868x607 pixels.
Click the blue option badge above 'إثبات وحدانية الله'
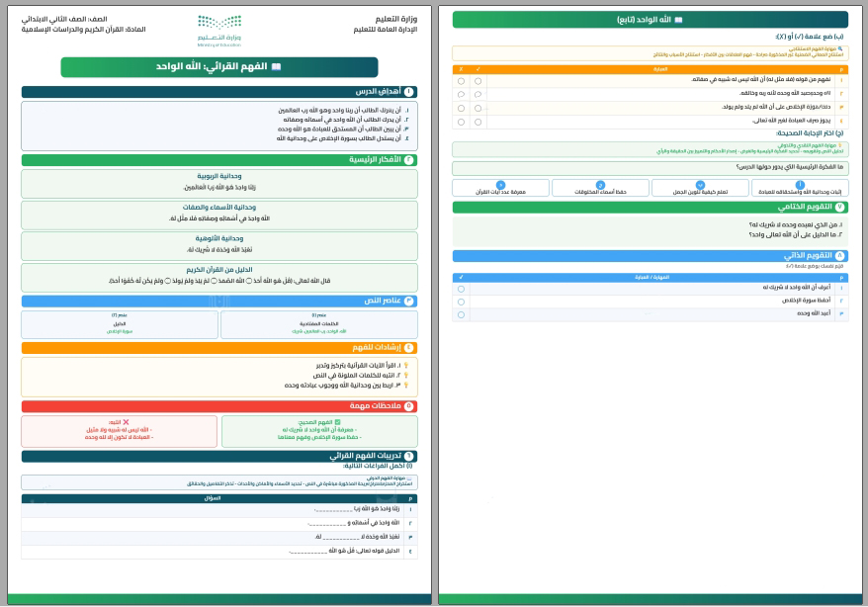pos(800,185)
